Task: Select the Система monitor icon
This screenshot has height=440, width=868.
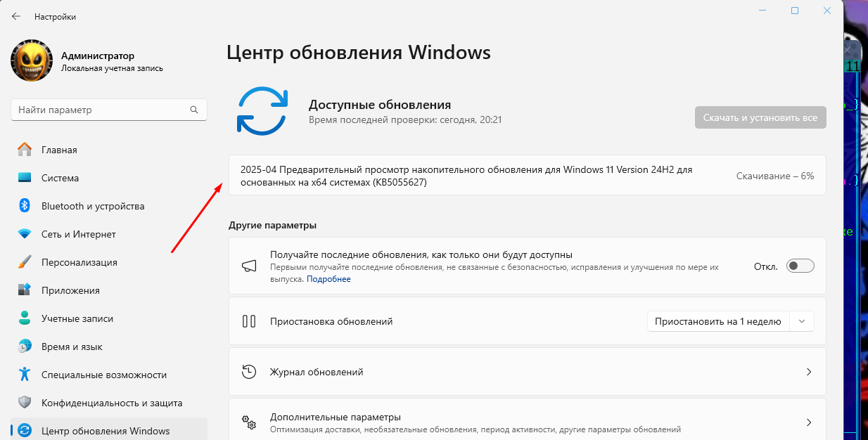Action: point(25,178)
